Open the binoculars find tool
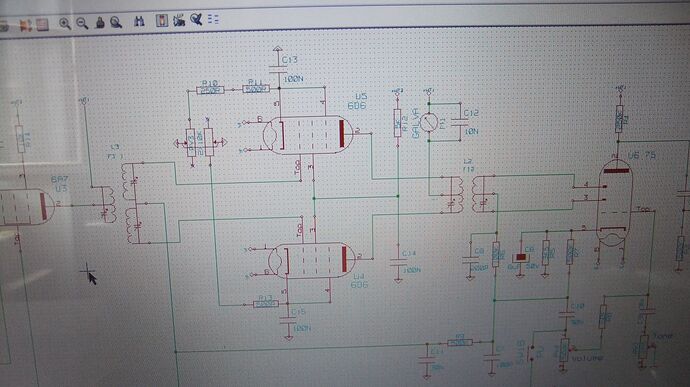This screenshot has width=690, height=387. (x=139, y=21)
